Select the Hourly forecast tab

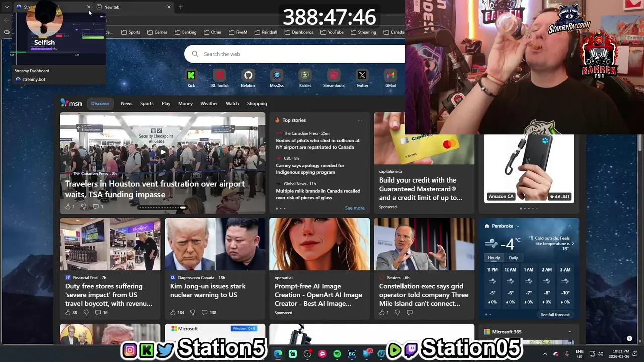[x=494, y=258]
